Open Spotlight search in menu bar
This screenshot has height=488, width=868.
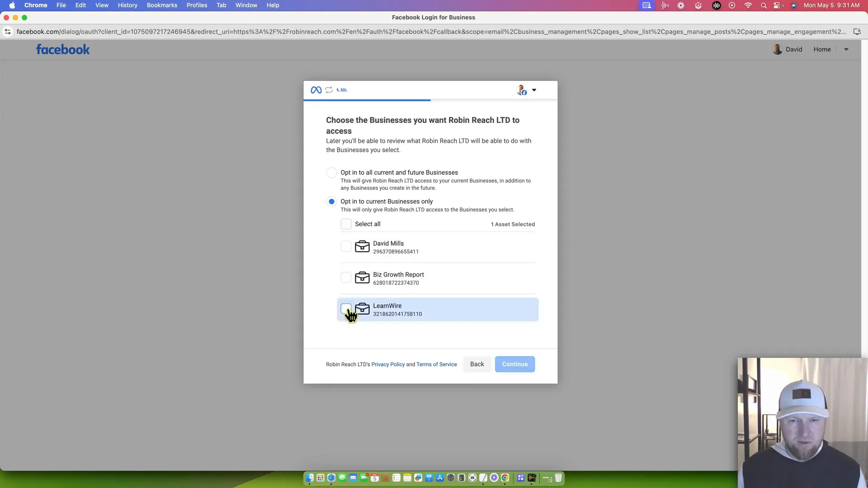[x=764, y=5]
